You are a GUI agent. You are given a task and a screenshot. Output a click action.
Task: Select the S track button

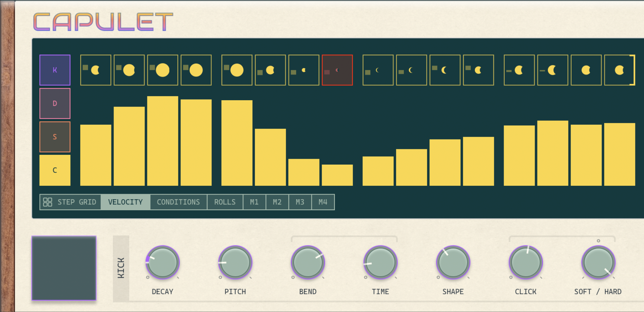click(55, 137)
